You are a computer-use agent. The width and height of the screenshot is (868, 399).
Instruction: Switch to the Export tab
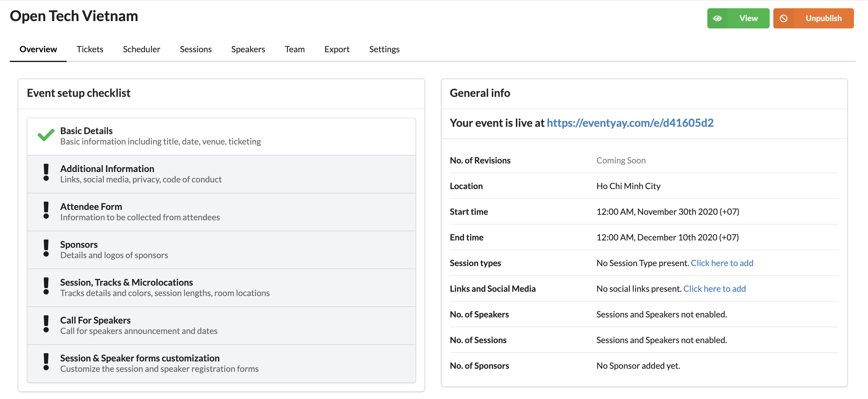coord(337,49)
